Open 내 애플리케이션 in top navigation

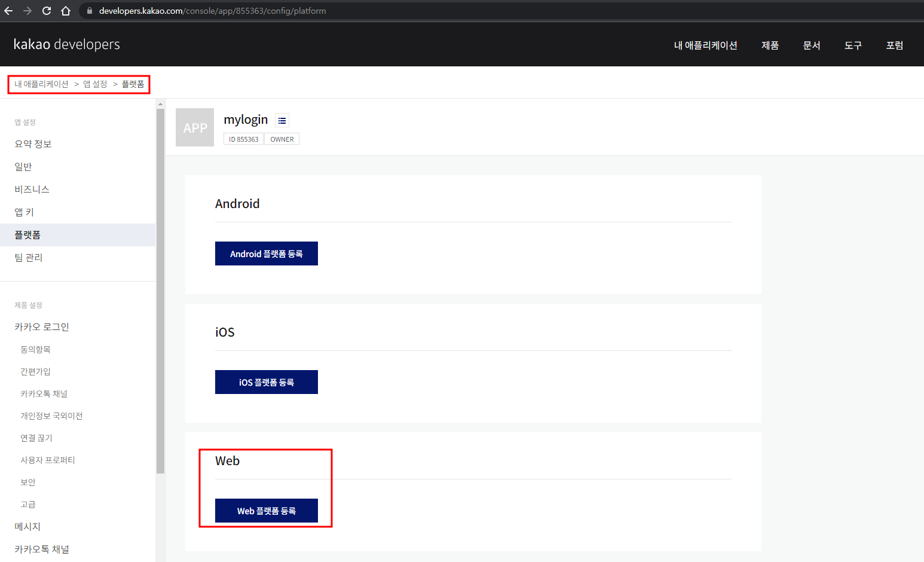[705, 45]
